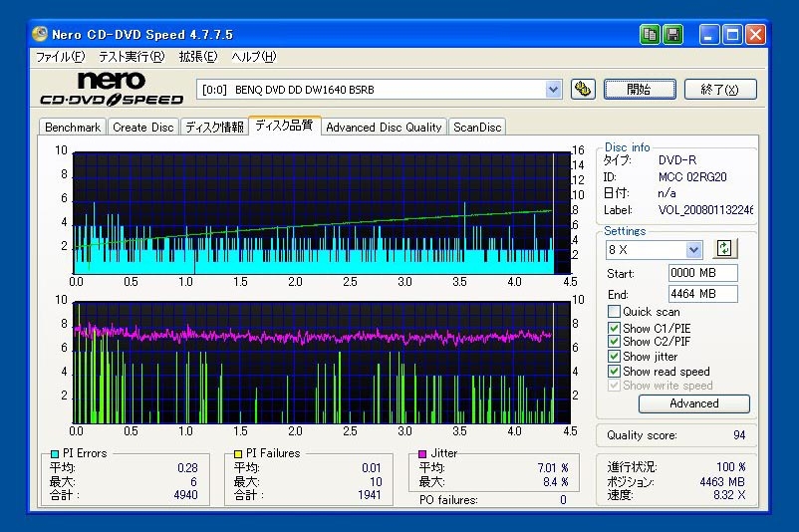
Task: Click the green refresh settings icon
Action: 724,249
